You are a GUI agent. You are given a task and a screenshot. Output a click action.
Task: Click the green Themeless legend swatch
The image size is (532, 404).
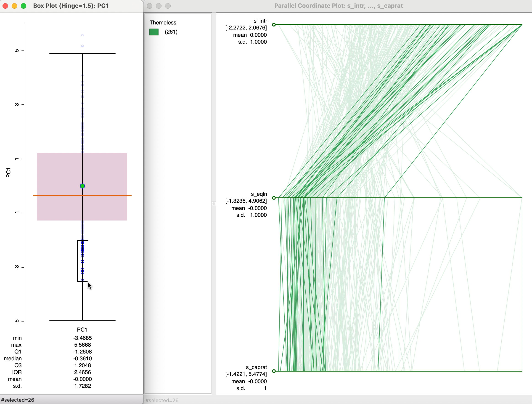click(154, 32)
